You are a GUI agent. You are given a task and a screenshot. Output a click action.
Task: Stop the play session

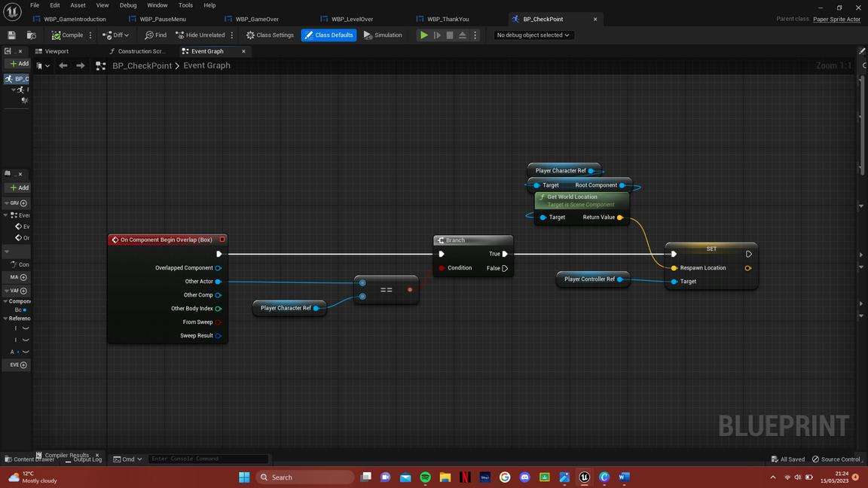tap(450, 35)
